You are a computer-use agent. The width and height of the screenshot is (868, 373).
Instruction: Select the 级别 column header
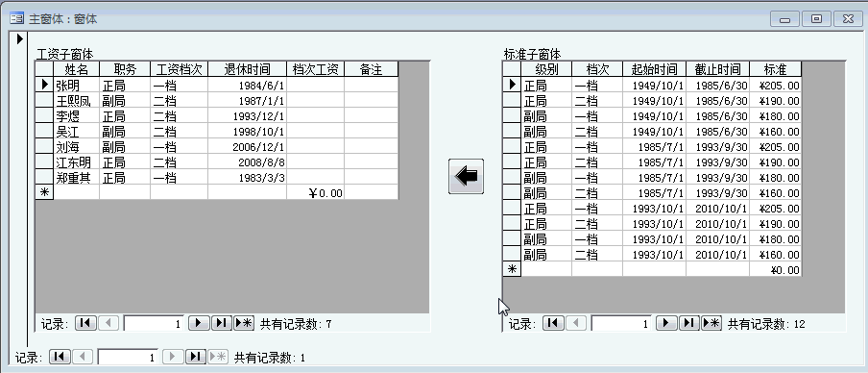point(546,69)
